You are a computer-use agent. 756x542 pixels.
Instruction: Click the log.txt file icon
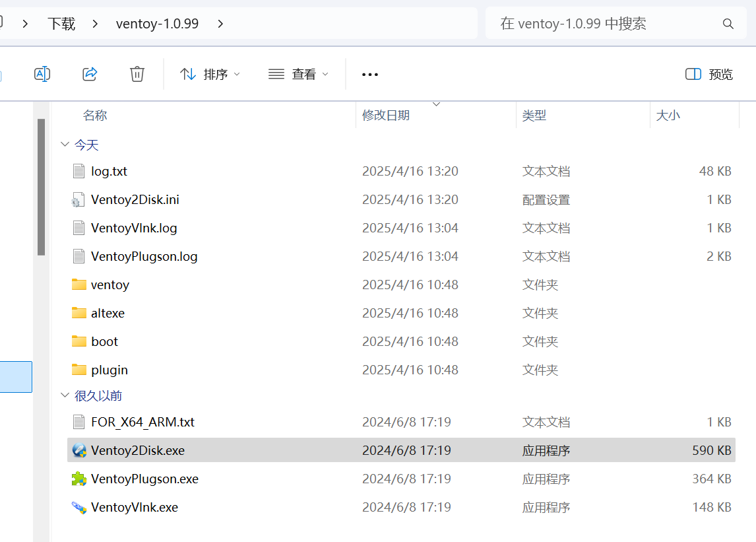tap(79, 171)
